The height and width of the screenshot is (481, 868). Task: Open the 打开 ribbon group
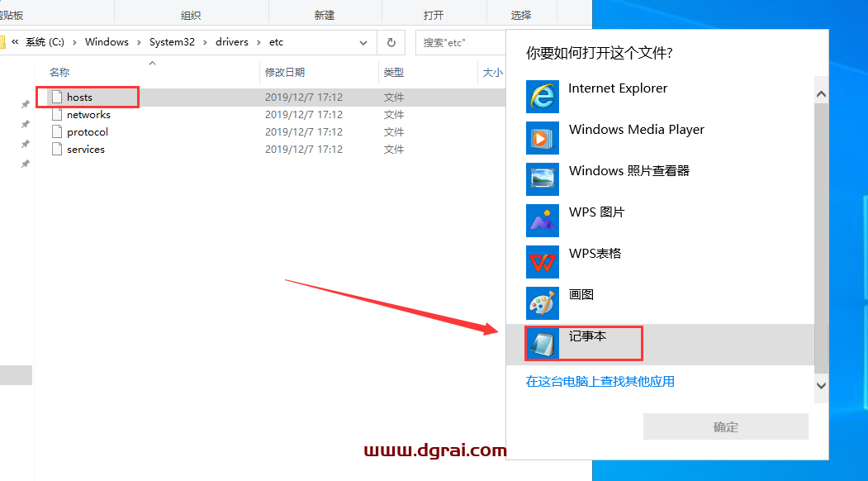(434, 16)
